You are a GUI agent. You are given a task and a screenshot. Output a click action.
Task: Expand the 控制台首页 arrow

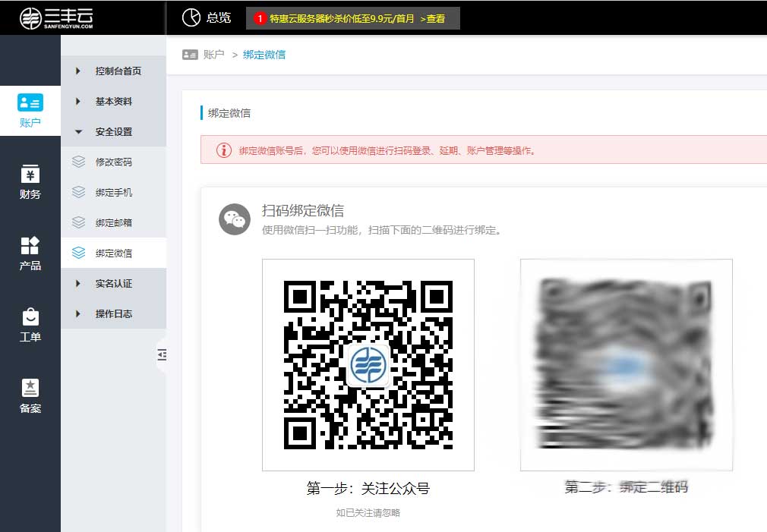pos(77,71)
